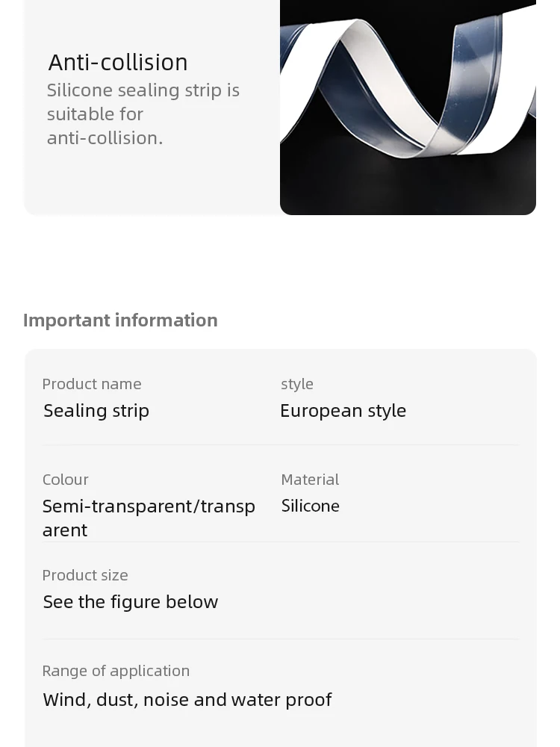Click the Important information heading
This screenshot has width=560, height=747.
[x=120, y=320]
